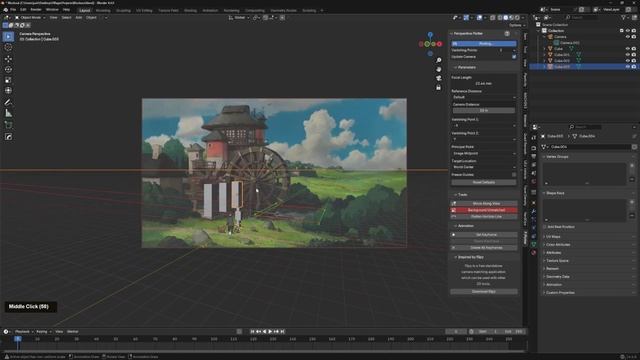The width and height of the screenshot is (640, 360).
Task: Select the Select Box tool
Action: (x=8, y=36)
